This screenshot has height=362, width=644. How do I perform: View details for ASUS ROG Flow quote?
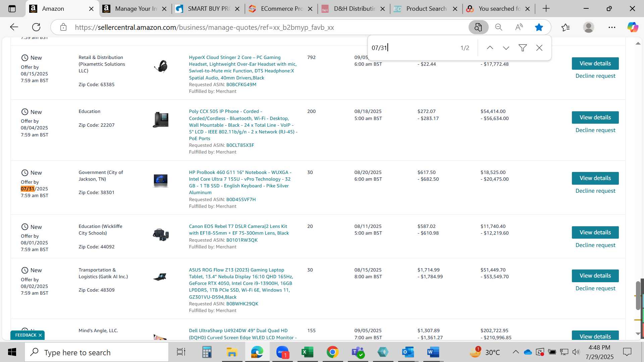pos(595,276)
